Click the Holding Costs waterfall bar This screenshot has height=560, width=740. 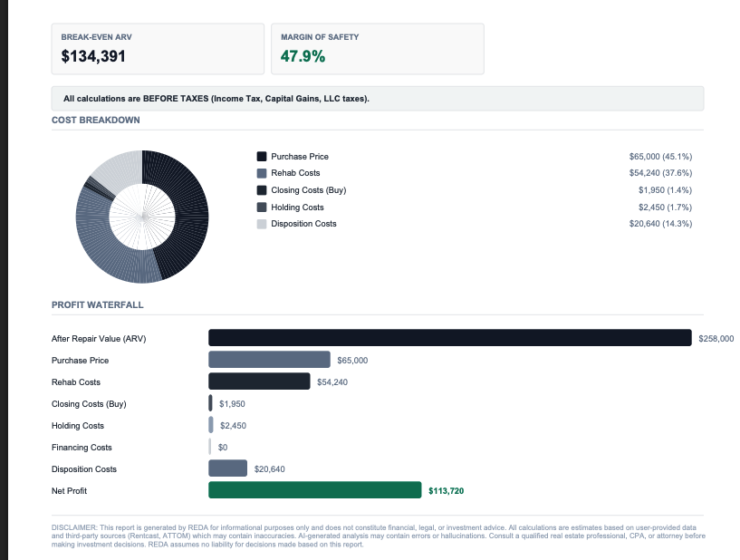point(211,424)
